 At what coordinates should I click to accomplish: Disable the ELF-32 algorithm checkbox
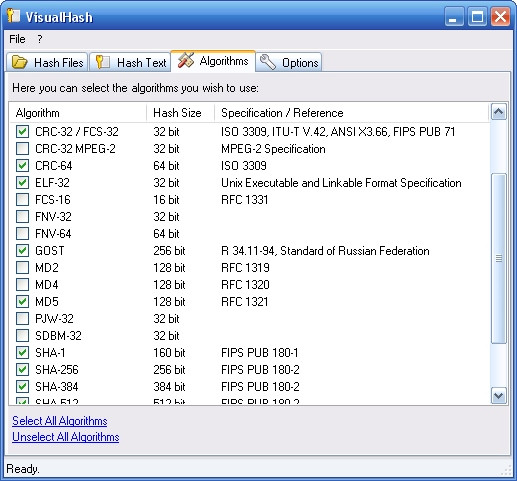pos(22,183)
